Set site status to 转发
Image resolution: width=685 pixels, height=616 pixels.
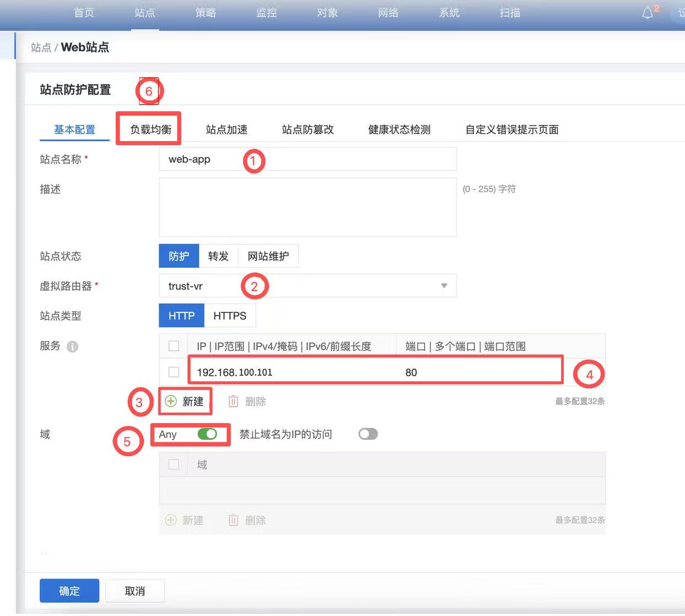[218, 256]
